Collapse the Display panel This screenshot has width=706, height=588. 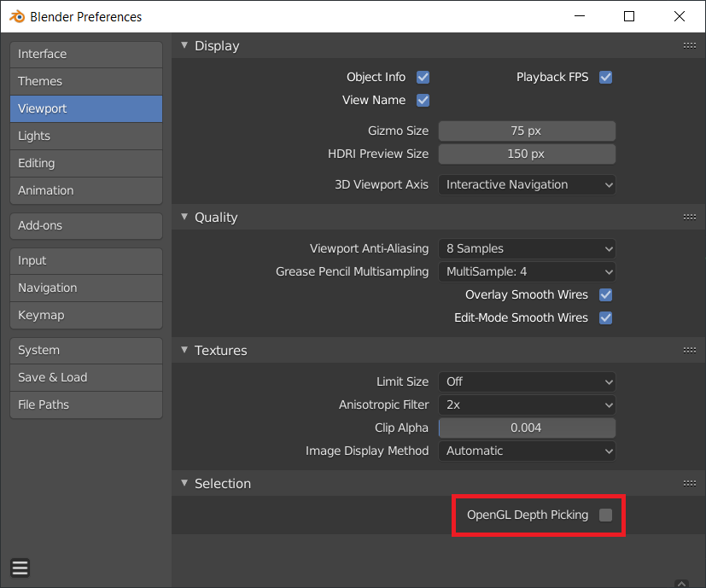coord(184,45)
